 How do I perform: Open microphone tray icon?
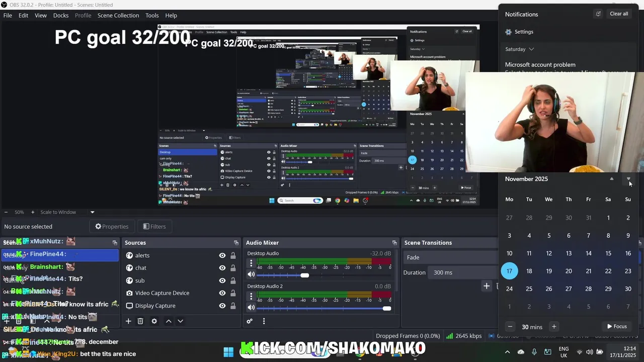534,352
